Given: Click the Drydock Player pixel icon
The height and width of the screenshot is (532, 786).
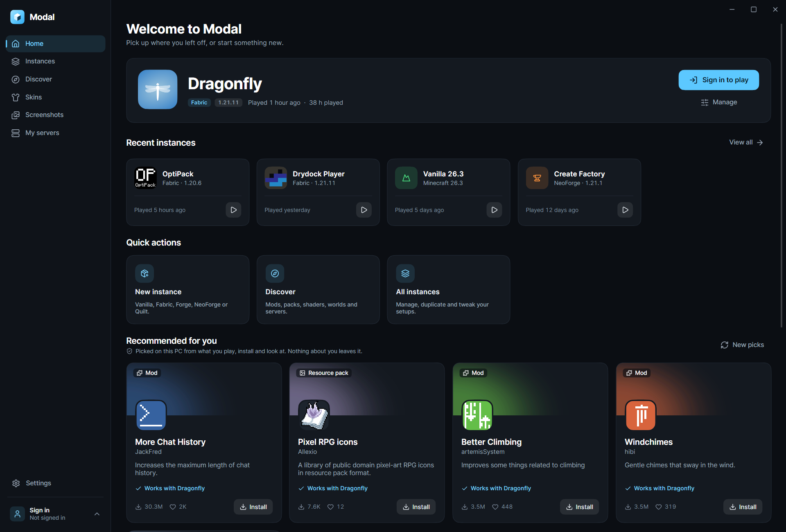Looking at the screenshot, I should pos(276,178).
